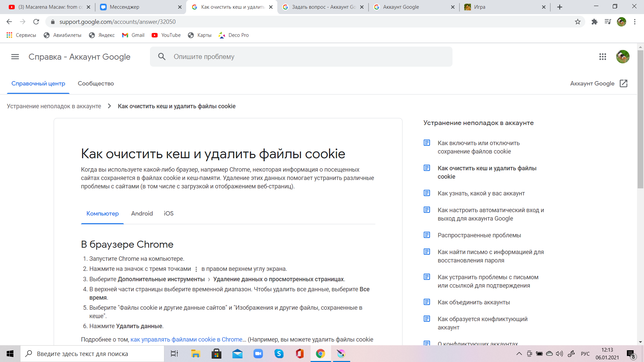This screenshot has width=644, height=362.
Task: Open the notification center icon
Action: coord(631,354)
